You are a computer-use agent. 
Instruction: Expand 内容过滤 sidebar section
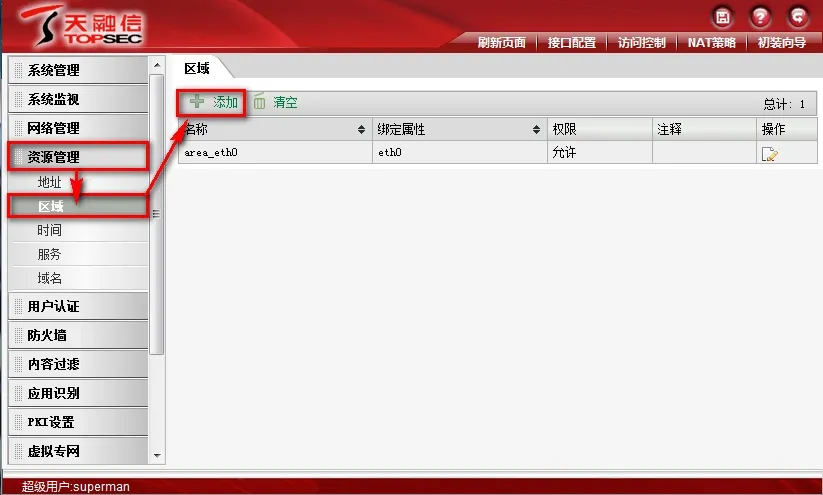click(x=78, y=364)
